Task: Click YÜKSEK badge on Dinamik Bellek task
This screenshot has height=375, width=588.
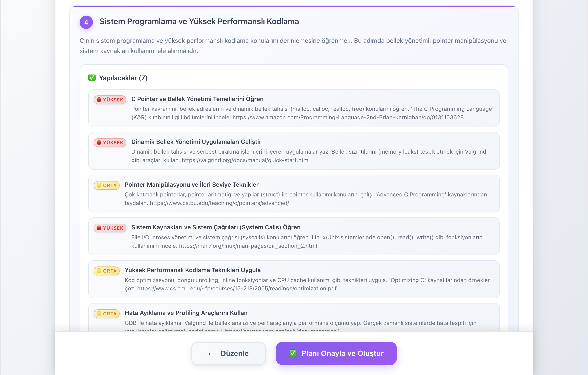Action: point(110,142)
